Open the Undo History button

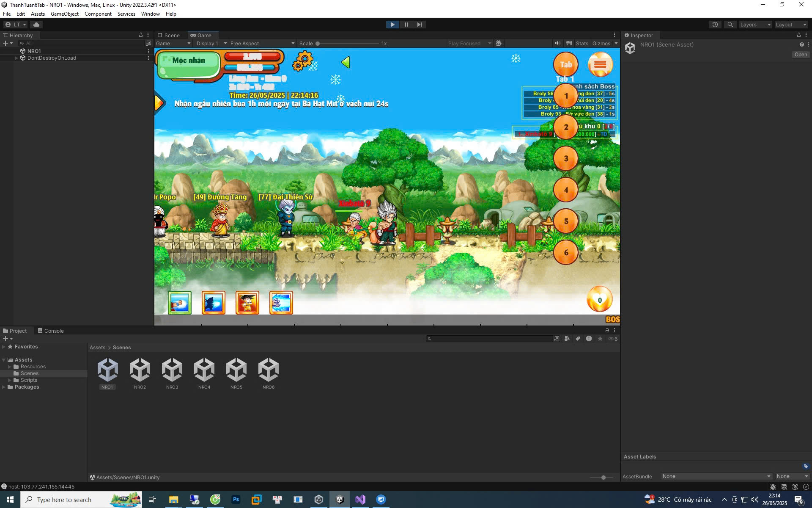coord(715,25)
